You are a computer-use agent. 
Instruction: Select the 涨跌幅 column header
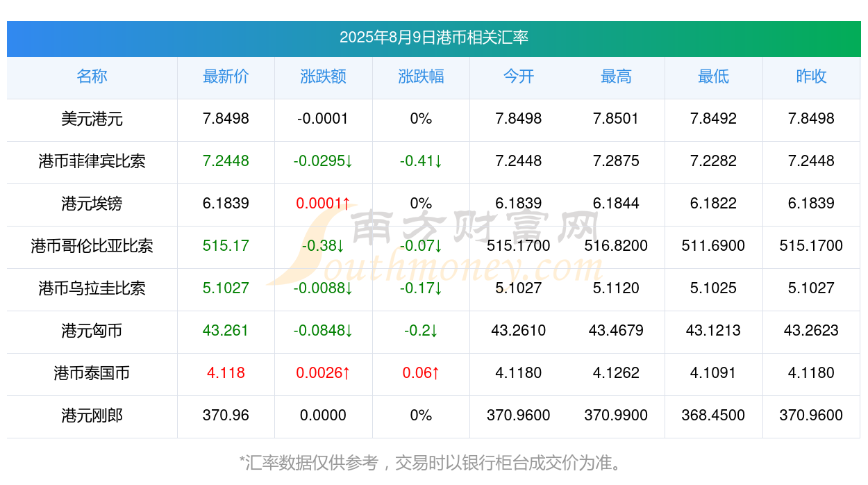point(421,76)
